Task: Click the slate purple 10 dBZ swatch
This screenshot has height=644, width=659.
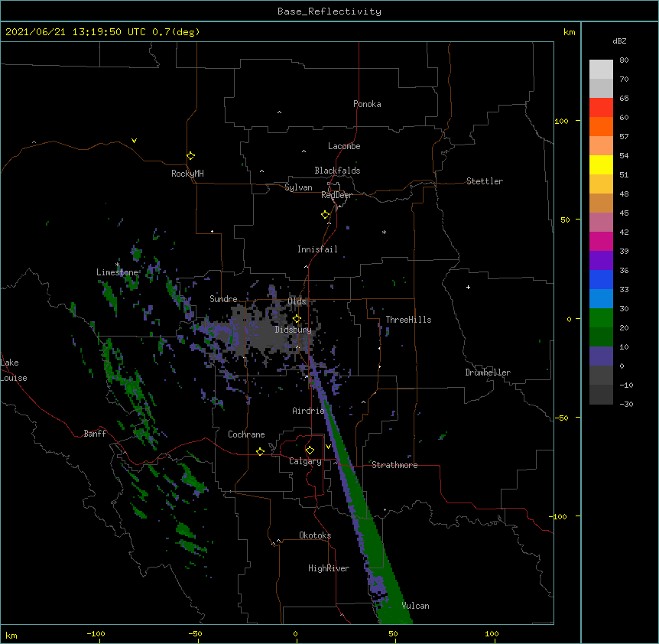Action: (x=601, y=356)
